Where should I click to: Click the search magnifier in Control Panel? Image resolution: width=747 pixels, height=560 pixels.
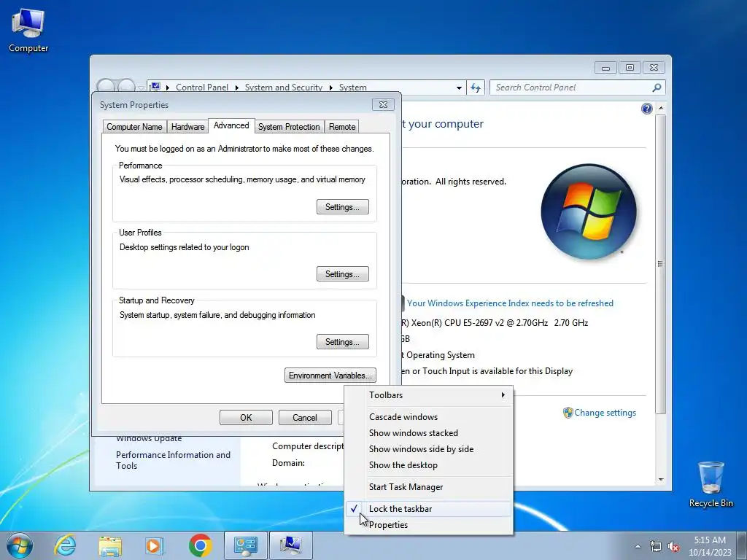click(657, 87)
